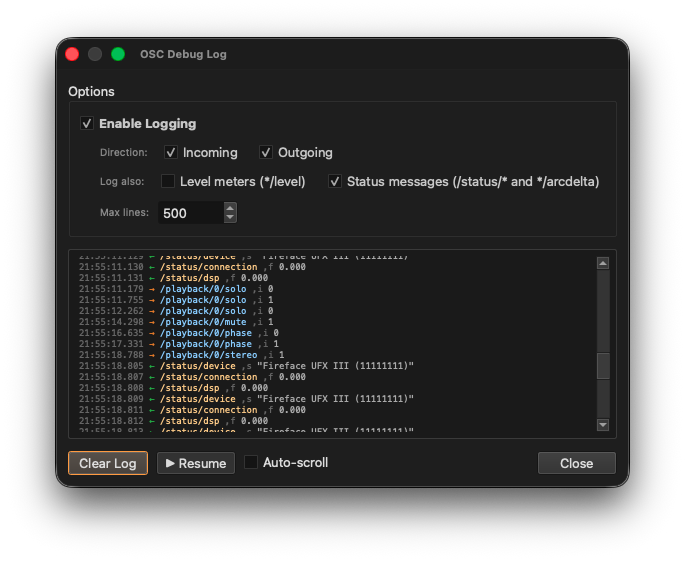Click the log scrollbar thumb
This screenshot has width=685, height=561.
603,366
